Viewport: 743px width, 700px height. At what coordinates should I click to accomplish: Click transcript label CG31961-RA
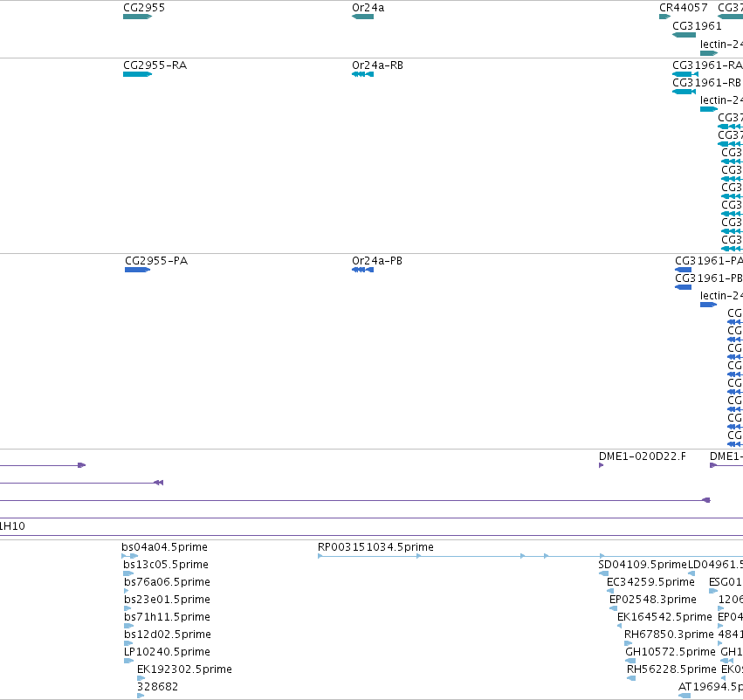(x=707, y=65)
